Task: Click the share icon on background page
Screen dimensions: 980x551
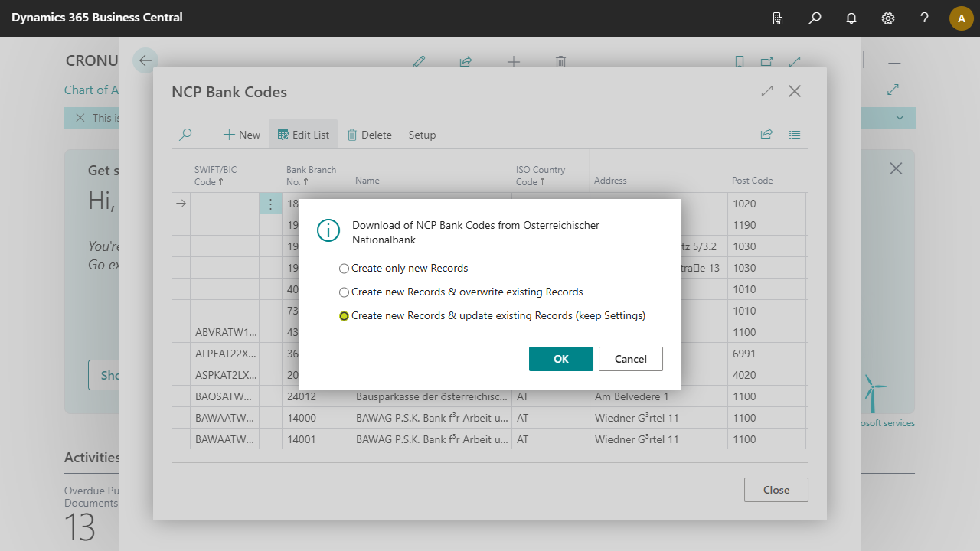Action: (465, 62)
